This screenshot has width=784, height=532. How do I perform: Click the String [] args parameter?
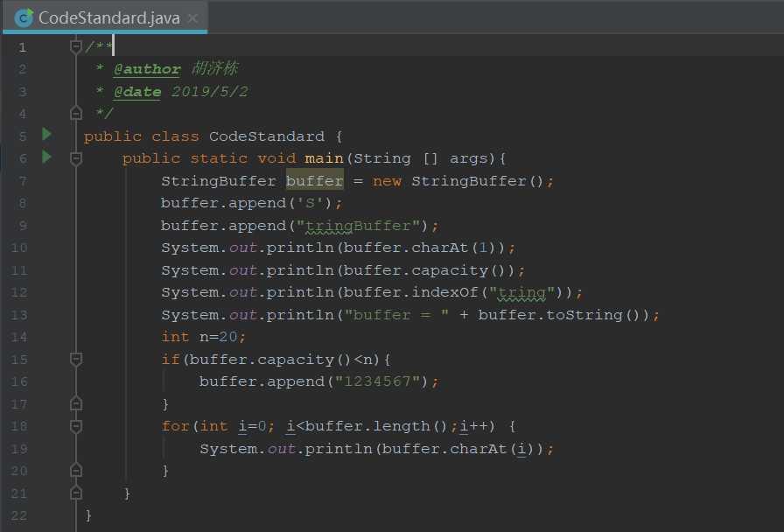[x=421, y=158]
